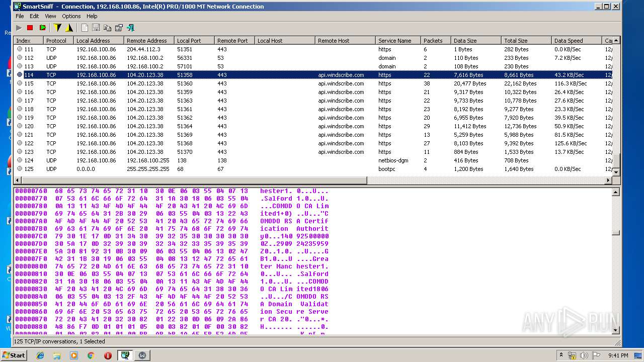Sort by Data Size column header
Viewport: 644px width, 362px height.
pyautogui.click(x=476, y=40)
